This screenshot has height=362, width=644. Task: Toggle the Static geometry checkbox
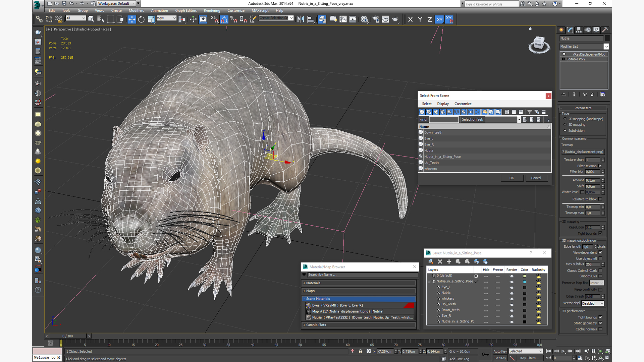(x=600, y=323)
